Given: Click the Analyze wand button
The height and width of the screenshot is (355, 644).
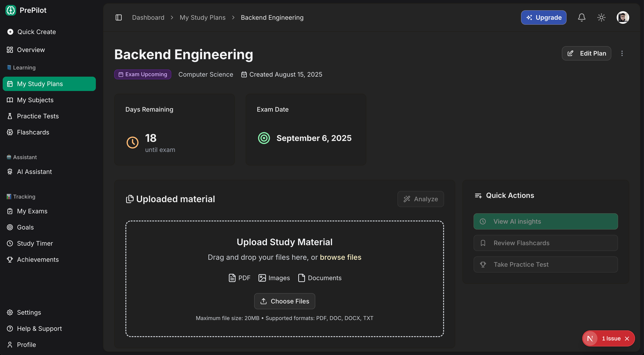Looking at the screenshot, I should pyautogui.click(x=421, y=199).
